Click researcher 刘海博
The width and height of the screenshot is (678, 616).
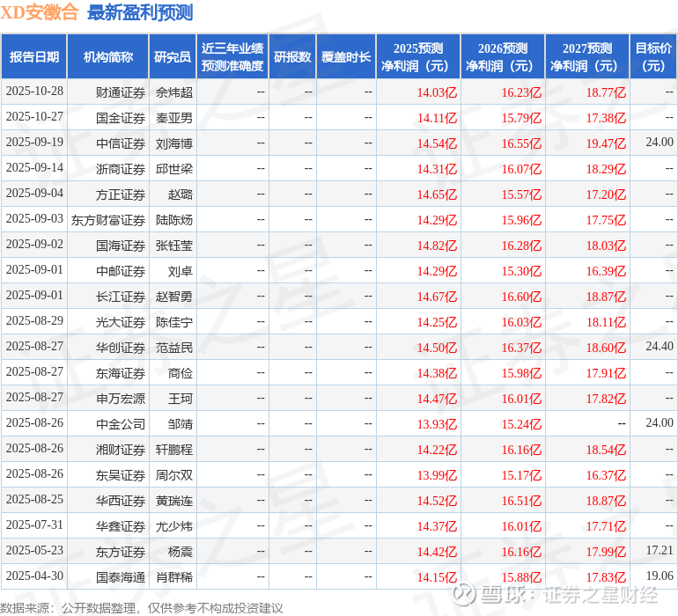pos(174,143)
